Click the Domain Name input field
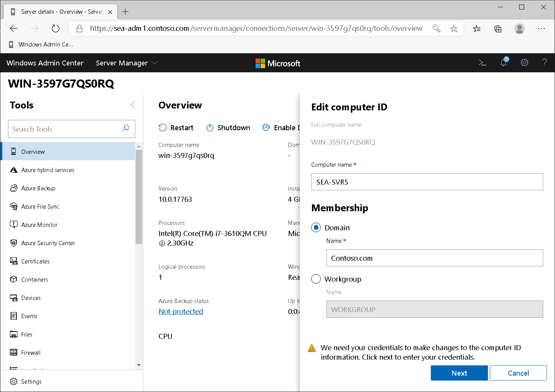555x392 pixels. 435,258
